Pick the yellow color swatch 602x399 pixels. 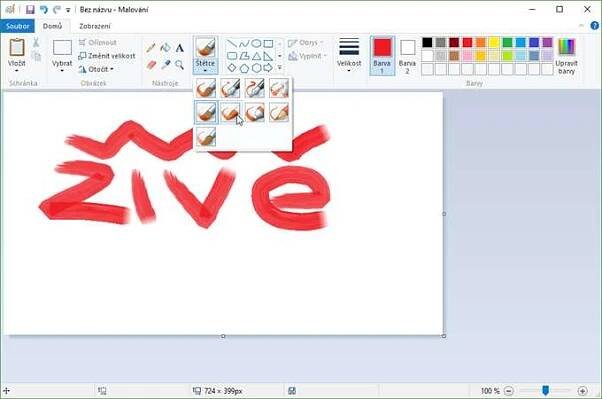(x=494, y=42)
